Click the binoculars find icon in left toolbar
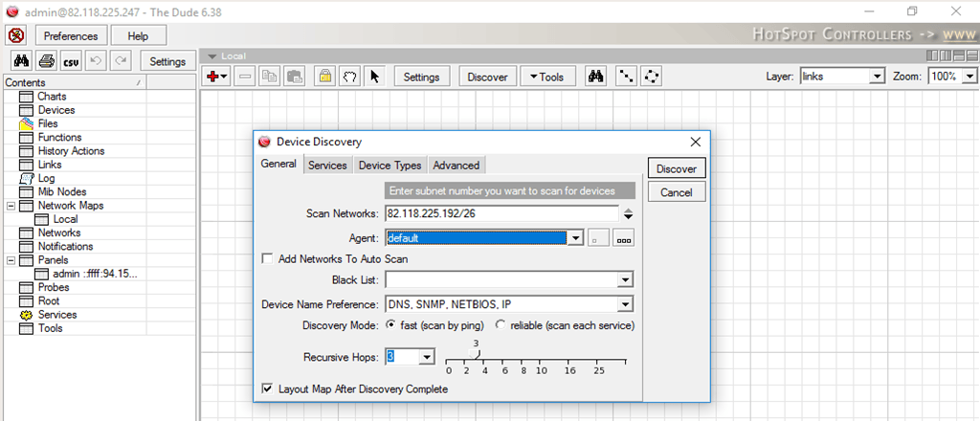Image resolution: width=980 pixels, height=421 pixels. (21, 62)
